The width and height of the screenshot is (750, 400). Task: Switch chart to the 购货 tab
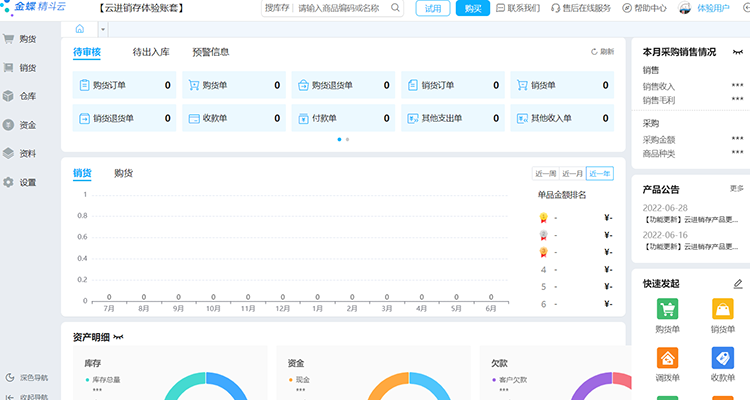point(123,173)
